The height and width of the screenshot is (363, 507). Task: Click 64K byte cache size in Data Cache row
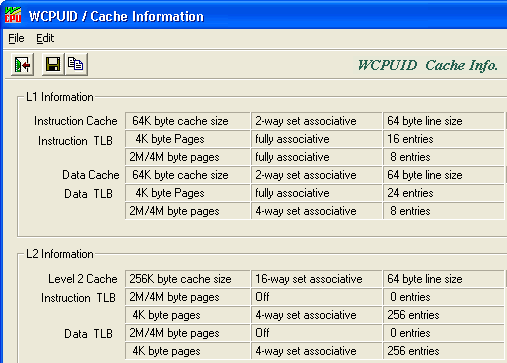pyautogui.click(x=188, y=175)
